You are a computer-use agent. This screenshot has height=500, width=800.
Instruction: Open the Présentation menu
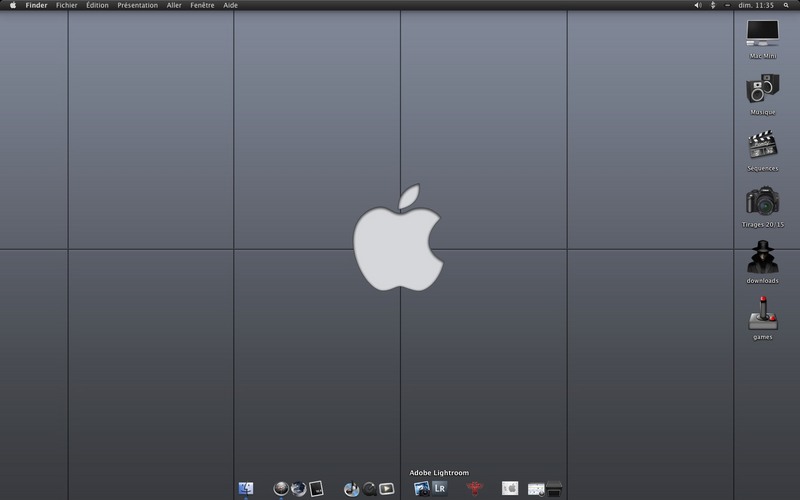(137, 5)
